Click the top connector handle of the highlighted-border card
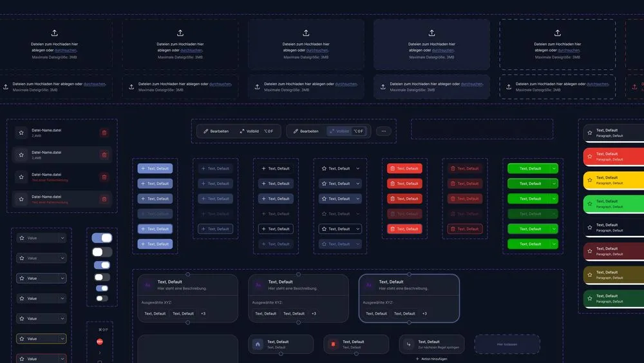Image resolution: width=644 pixels, height=363 pixels. [x=409, y=274]
